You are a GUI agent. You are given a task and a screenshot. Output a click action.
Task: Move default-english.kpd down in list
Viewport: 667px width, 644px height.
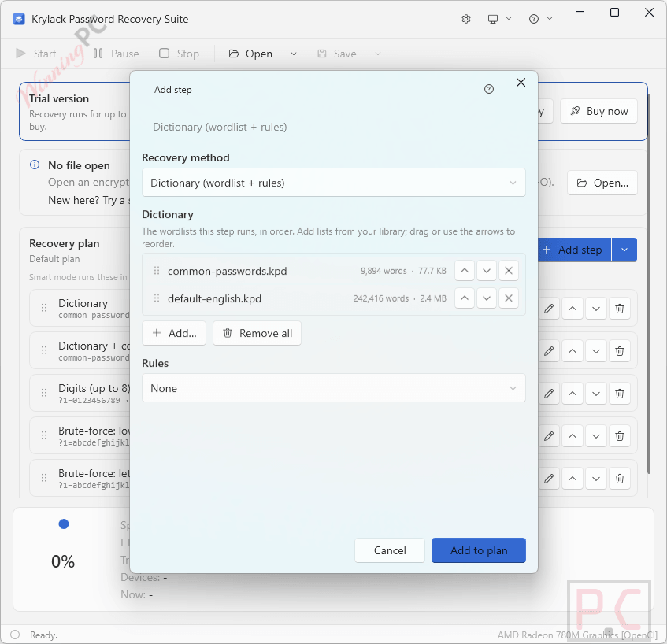click(487, 298)
